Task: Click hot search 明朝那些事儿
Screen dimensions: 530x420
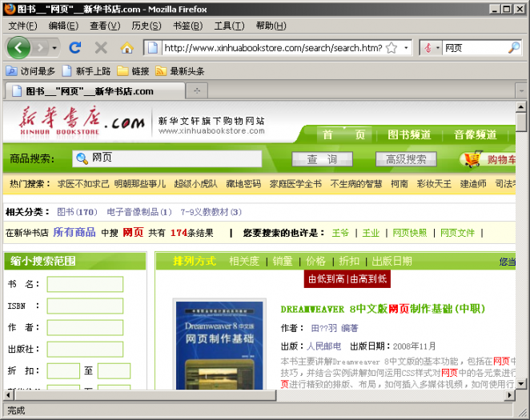Action: 140,184
